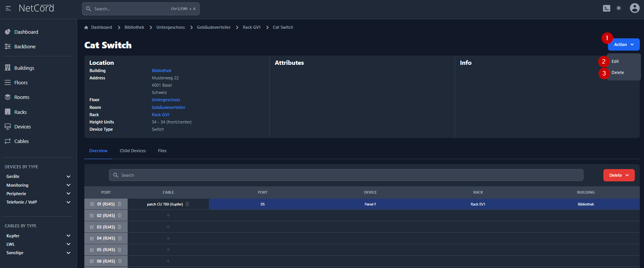Open the user profile avatar icon
Viewport: 644px width, 268px height.
(634, 8)
